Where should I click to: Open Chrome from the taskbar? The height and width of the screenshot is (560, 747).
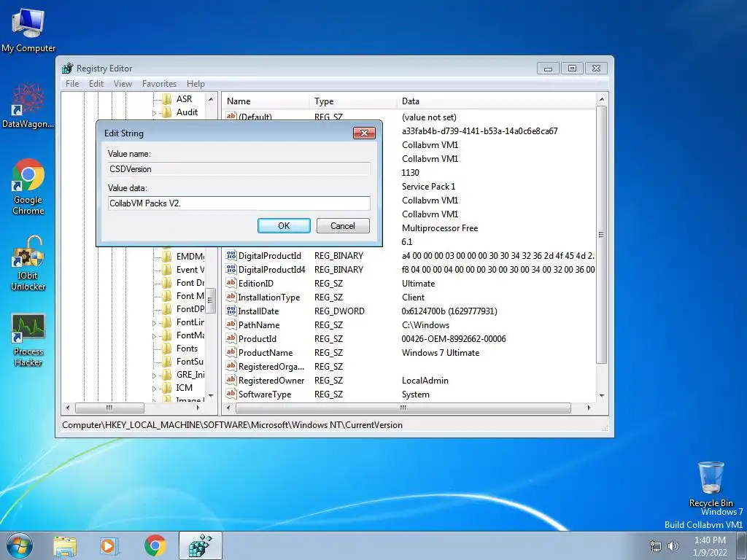155,545
